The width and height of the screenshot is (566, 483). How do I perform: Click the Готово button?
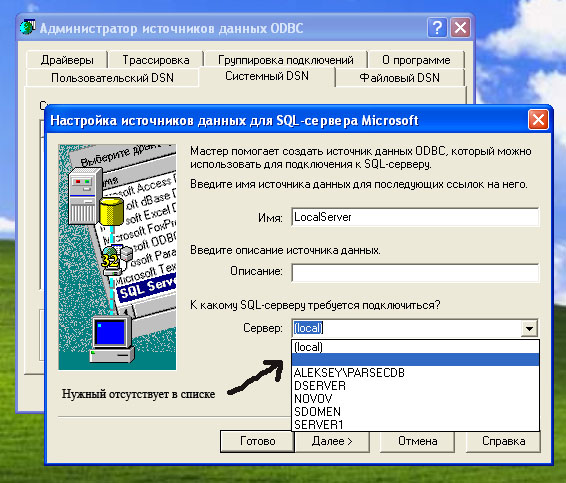257,441
